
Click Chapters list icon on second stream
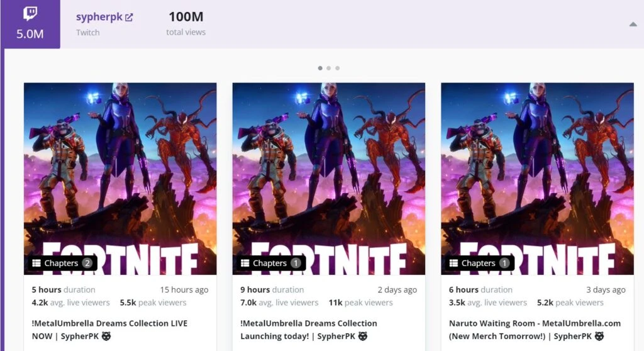pyautogui.click(x=245, y=263)
